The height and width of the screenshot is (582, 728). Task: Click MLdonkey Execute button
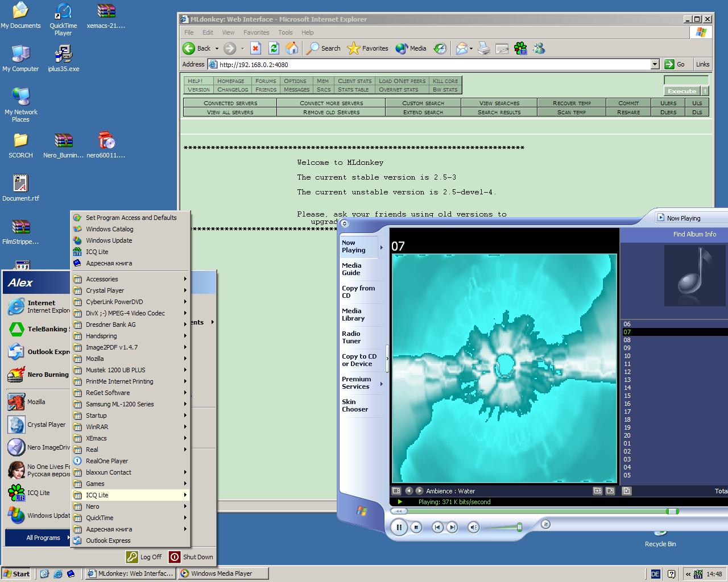coord(682,91)
